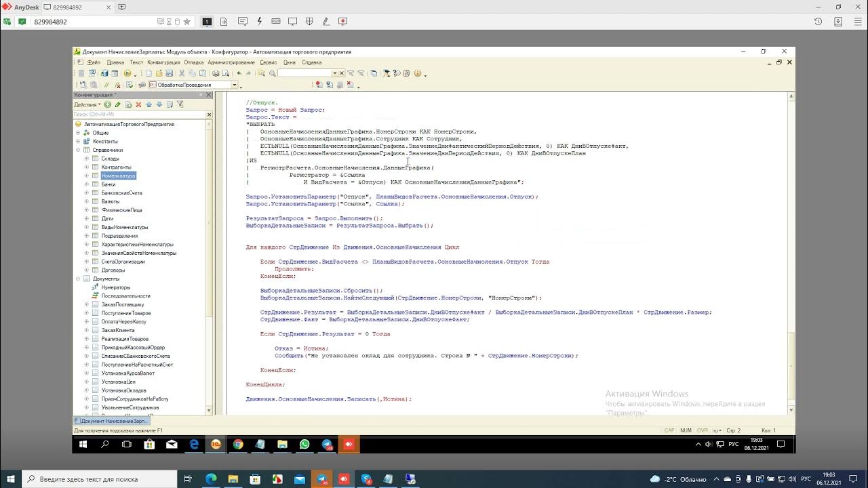868x488 pixels.
Task: Click the new document icon in toolbar
Action: [149, 73]
